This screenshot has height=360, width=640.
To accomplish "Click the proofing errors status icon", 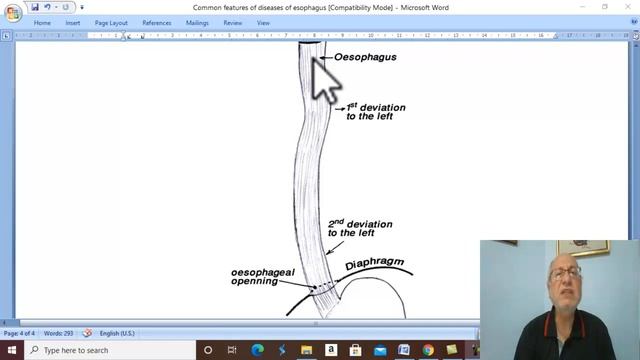I will click(87, 333).
